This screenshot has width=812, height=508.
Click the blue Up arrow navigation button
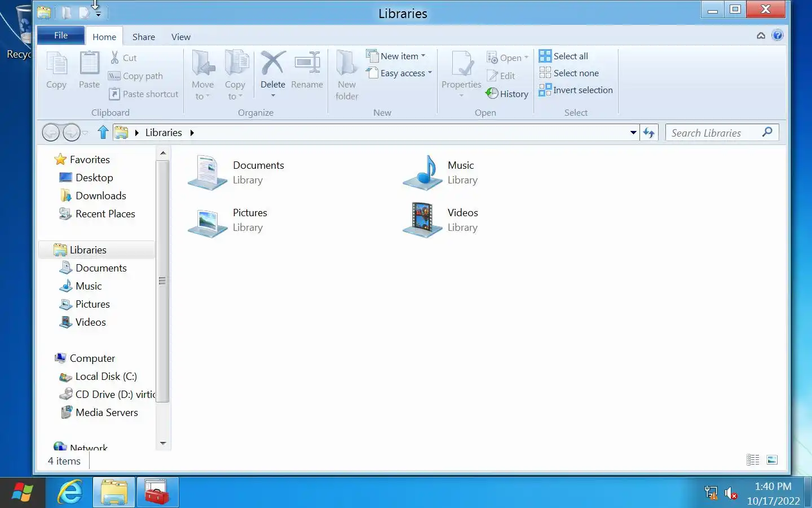click(103, 132)
